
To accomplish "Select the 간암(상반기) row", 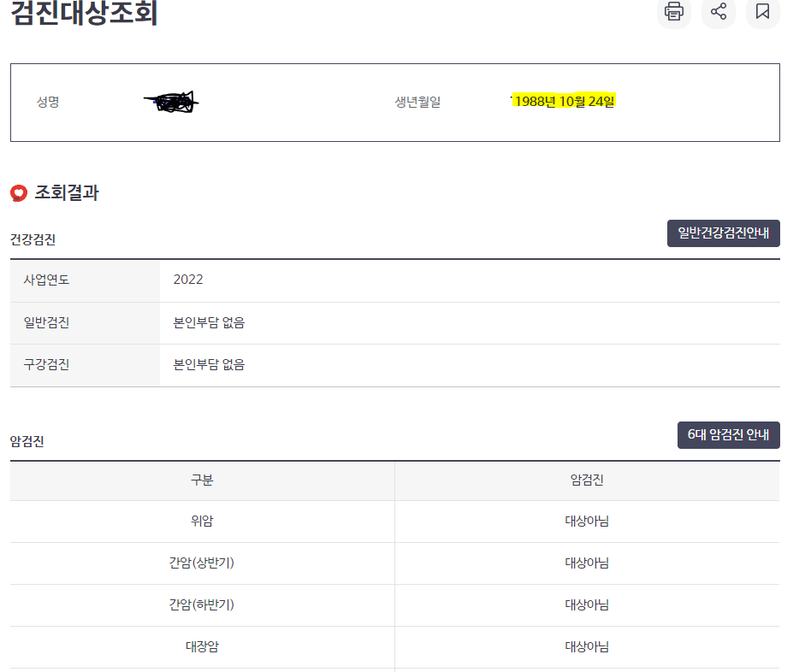I will click(201, 563).
